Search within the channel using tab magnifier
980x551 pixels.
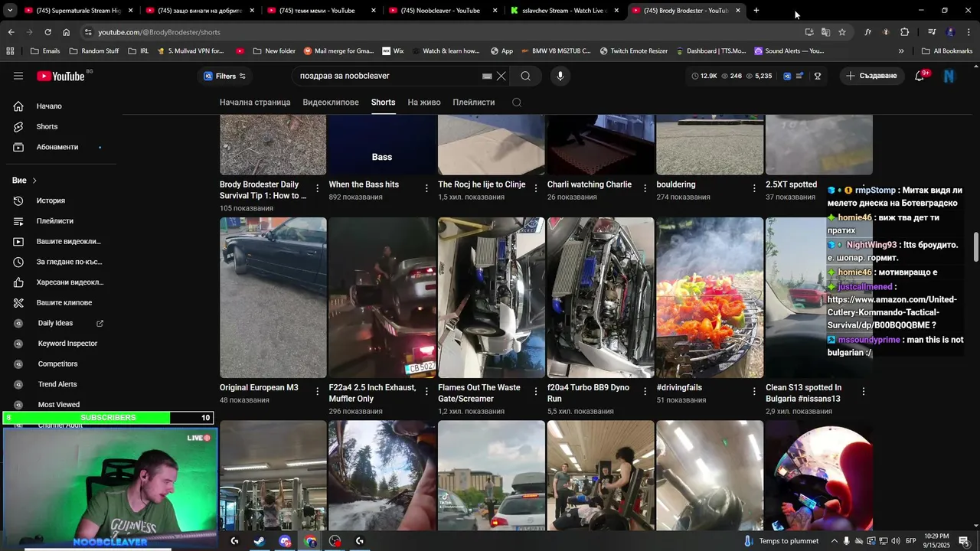tap(517, 103)
